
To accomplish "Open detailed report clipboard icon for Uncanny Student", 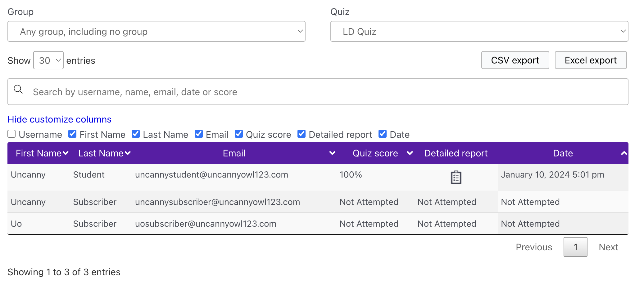I will click(456, 177).
